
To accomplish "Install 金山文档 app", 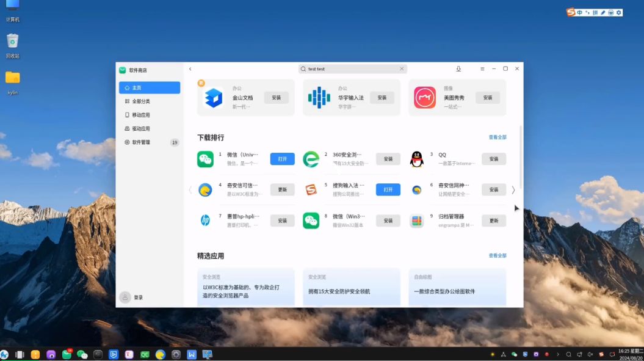I will click(x=276, y=98).
